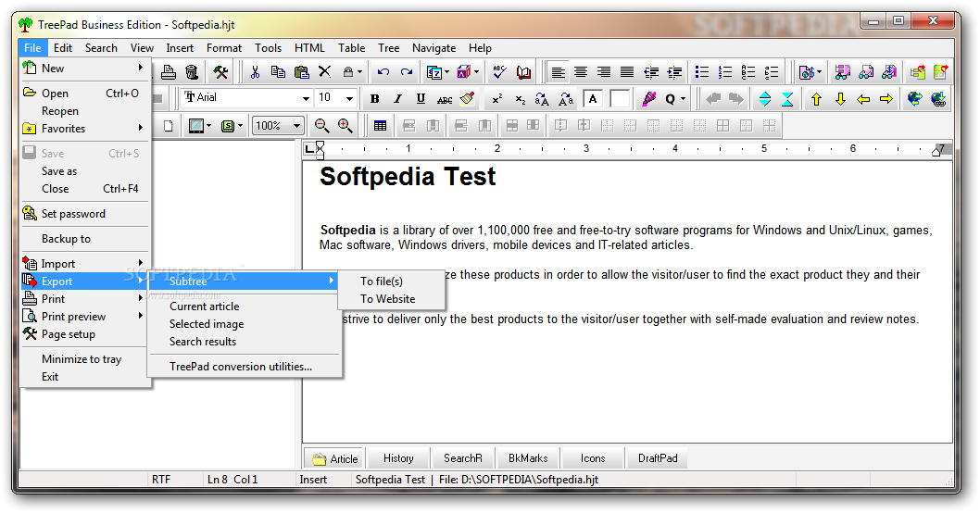The image size is (980, 513).
Task: Click the Paste clipboard icon
Action: pos(301,72)
